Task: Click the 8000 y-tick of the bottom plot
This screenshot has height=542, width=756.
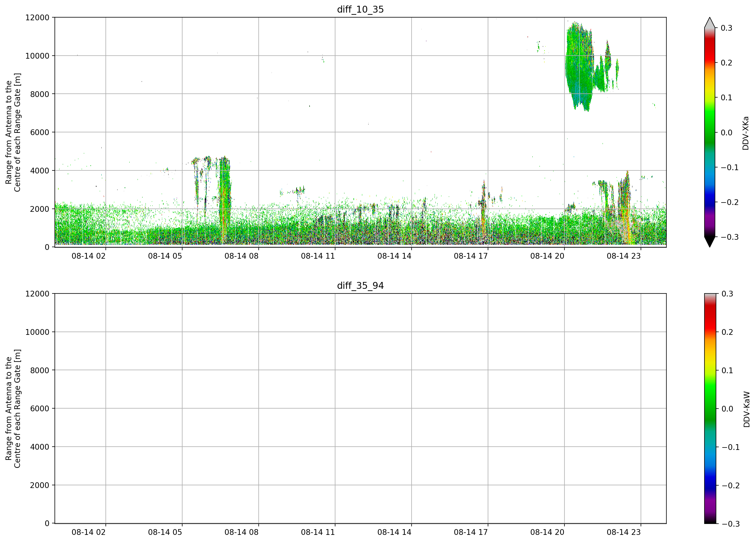Action: click(40, 370)
